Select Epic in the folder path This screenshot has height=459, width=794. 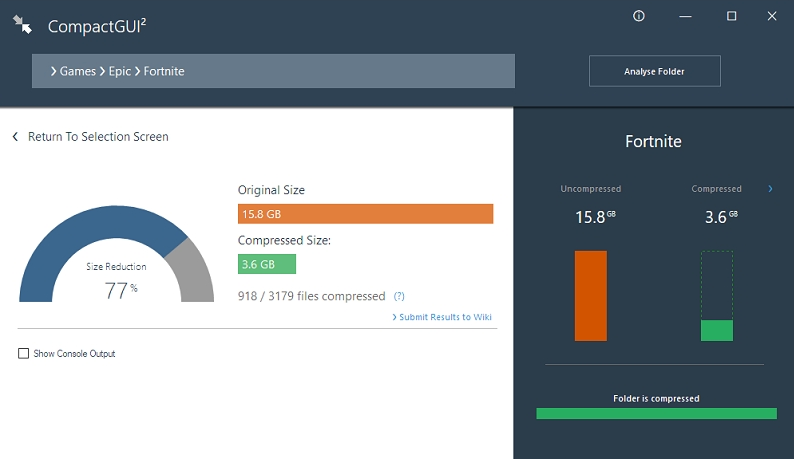pos(120,71)
